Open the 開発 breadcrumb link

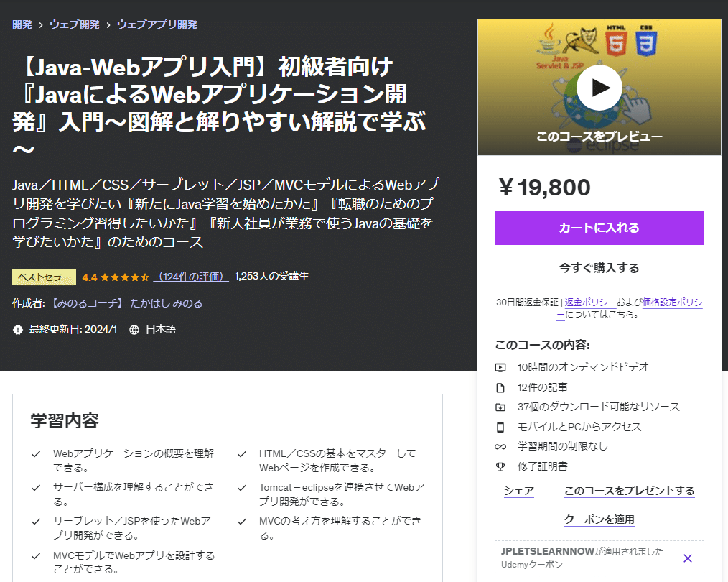point(22,24)
